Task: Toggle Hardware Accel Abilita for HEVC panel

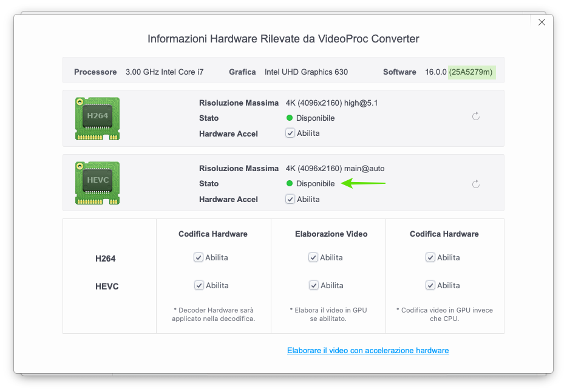Action: (290, 199)
